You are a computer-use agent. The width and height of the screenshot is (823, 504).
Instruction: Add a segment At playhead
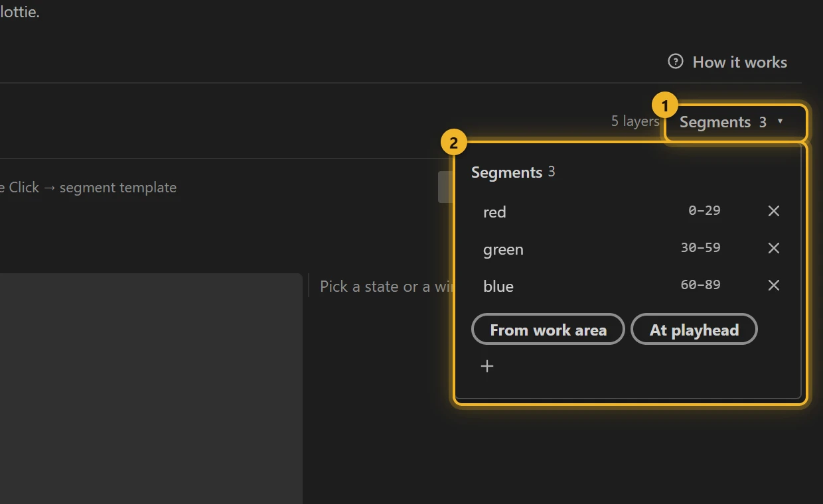[x=694, y=330]
